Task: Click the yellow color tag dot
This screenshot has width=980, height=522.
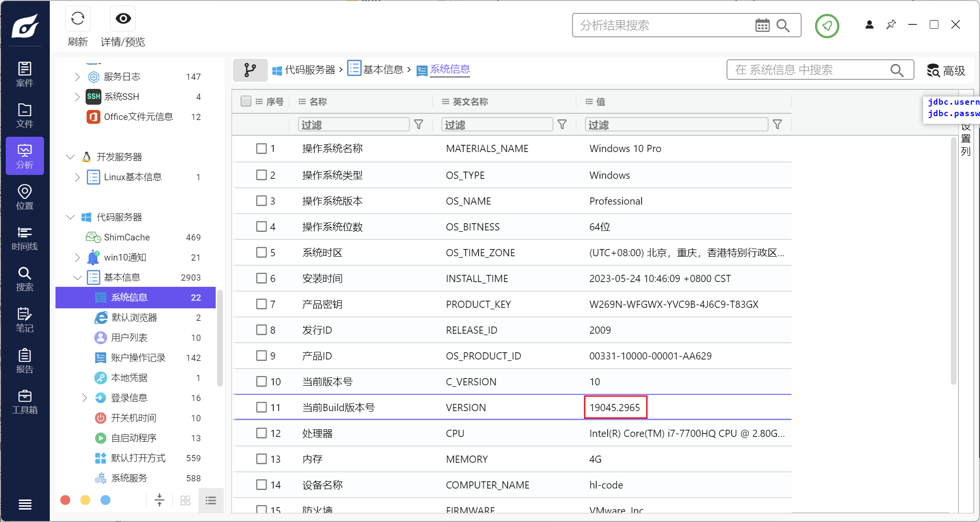Action: (x=86, y=500)
